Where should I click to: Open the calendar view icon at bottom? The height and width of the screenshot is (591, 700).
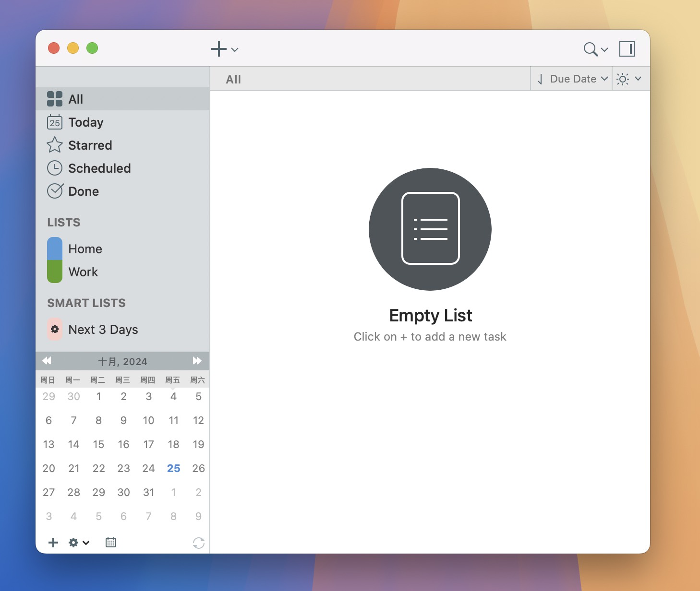coord(110,543)
